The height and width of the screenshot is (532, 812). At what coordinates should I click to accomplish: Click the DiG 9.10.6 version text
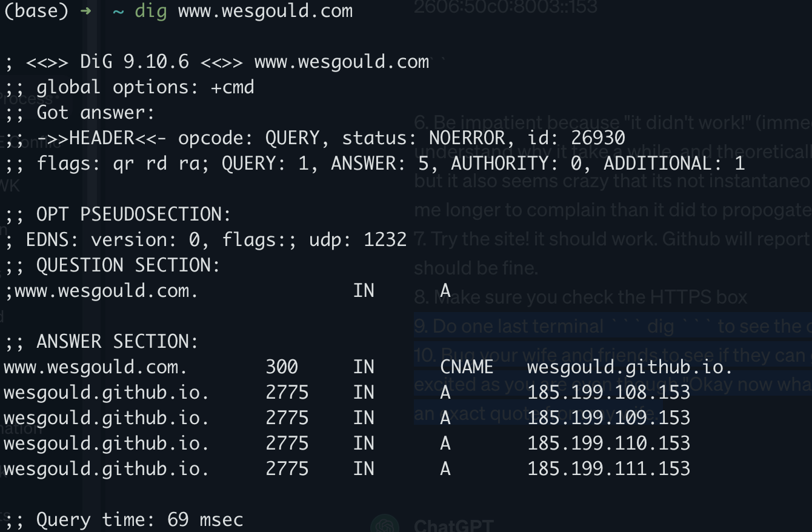[x=135, y=62]
